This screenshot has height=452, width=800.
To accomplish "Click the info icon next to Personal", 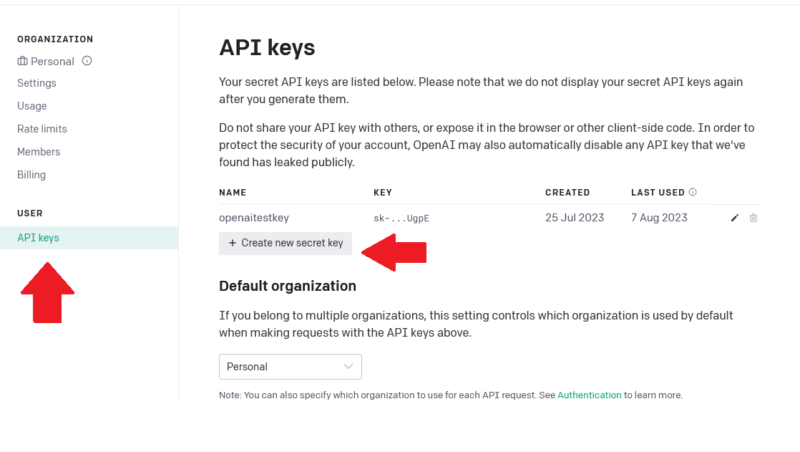I will pos(87,61).
